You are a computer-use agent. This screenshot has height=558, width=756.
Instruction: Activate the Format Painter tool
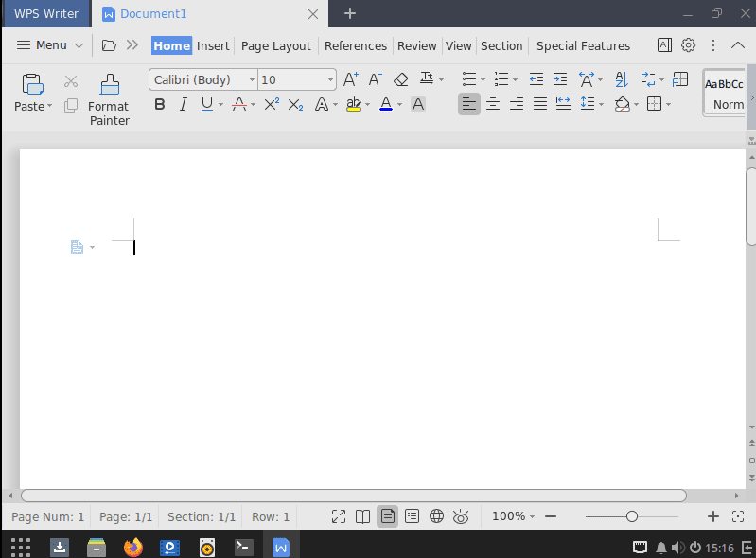click(x=109, y=100)
